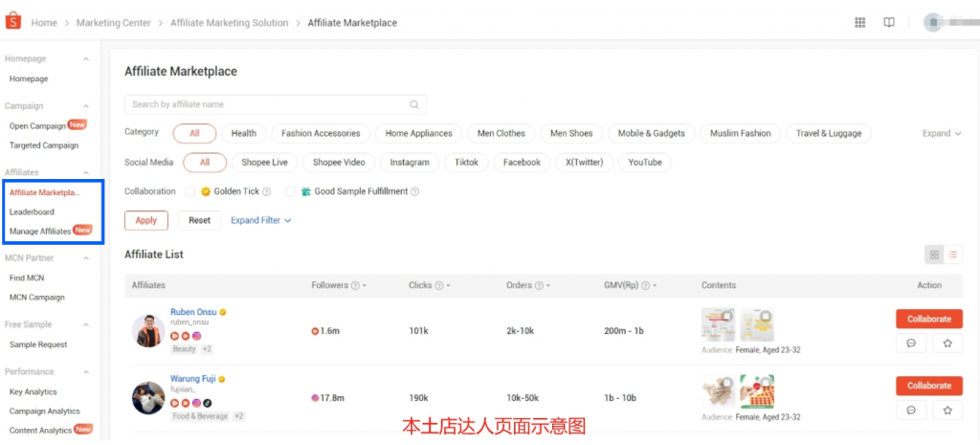980x445 pixels.
Task: Click Good Sample Fulfillment help icon
Action: (x=415, y=191)
